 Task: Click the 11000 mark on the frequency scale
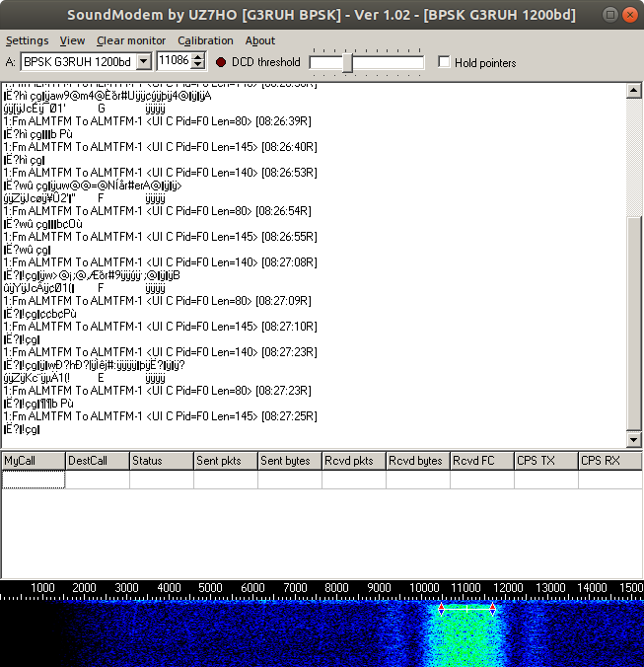coord(465,588)
